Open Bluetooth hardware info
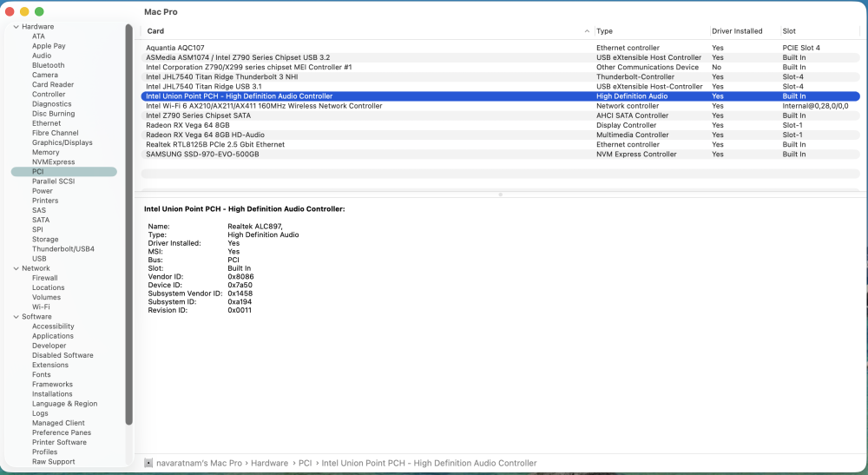Viewport: 868px width, 475px height. pos(48,65)
